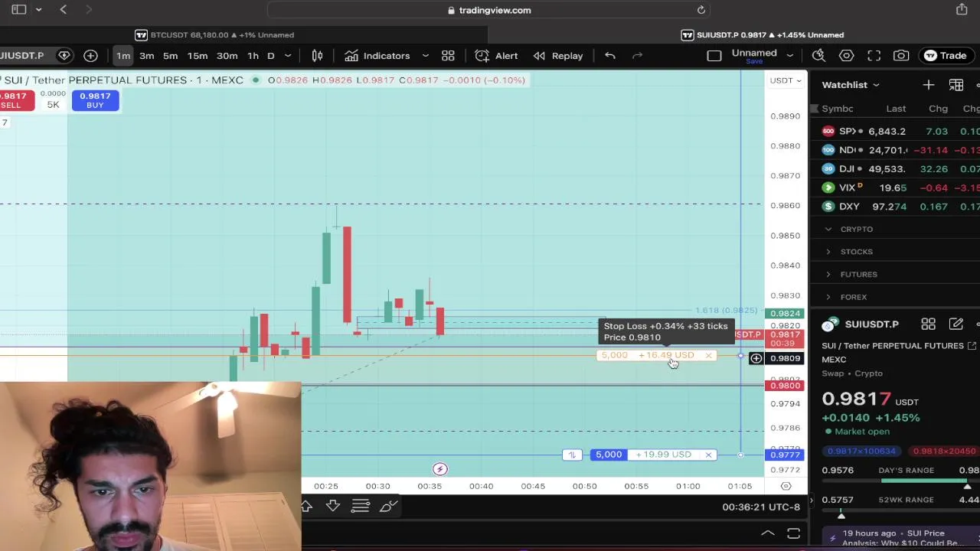Open SUI Tether Perpetual Futures external link
Image resolution: width=980 pixels, height=551 pixels.
point(972,346)
